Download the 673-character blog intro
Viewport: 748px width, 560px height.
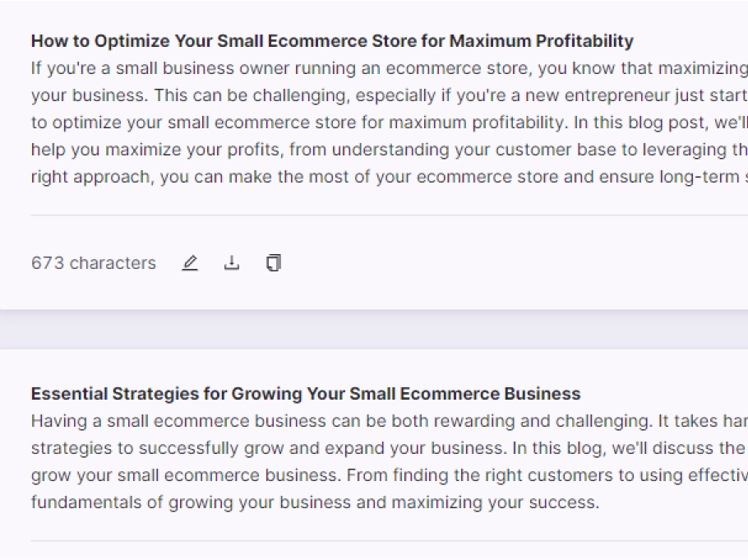coord(231,262)
